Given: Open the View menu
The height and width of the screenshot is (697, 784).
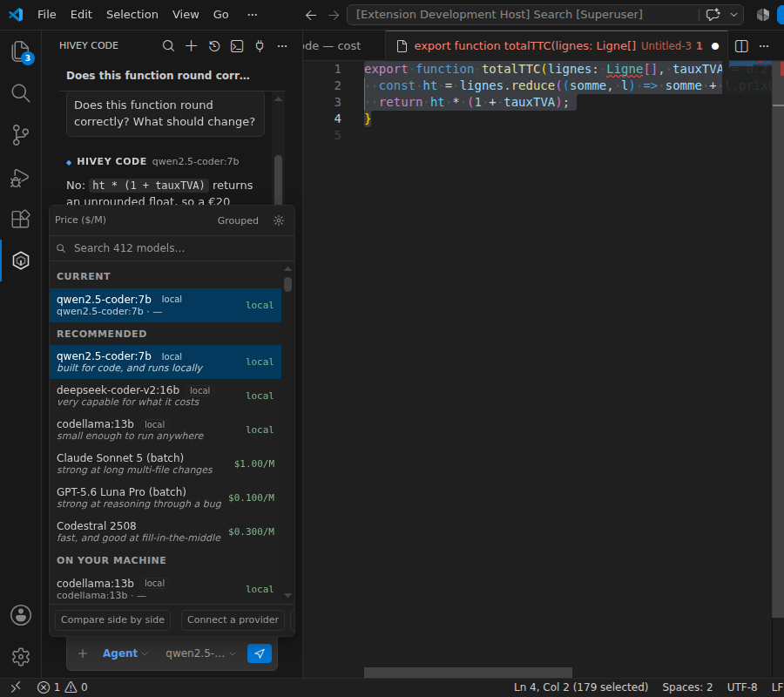Looking at the screenshot, I should pyautogui.click(x=186, y=15).
